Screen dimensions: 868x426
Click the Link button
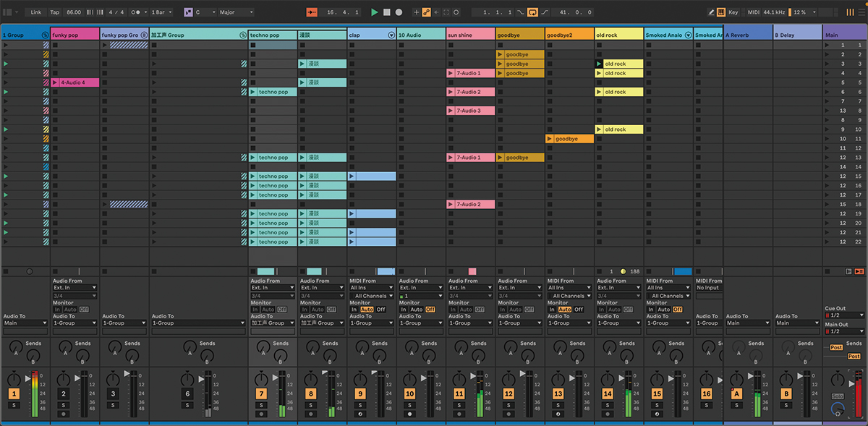coord(36,12)
